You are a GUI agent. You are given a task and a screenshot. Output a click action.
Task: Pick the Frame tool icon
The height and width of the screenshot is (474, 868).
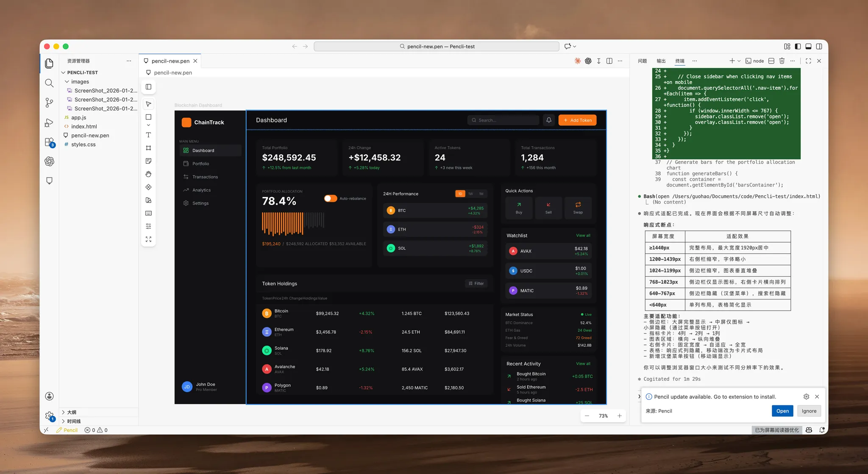pyautogui.click(x=148, y=148)
